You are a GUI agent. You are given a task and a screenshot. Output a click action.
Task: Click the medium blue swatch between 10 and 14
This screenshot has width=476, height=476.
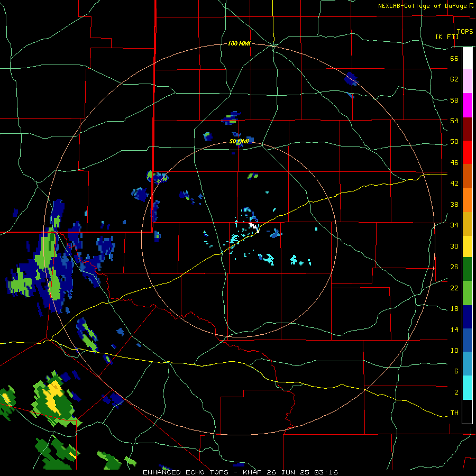[x=467, y=340]
